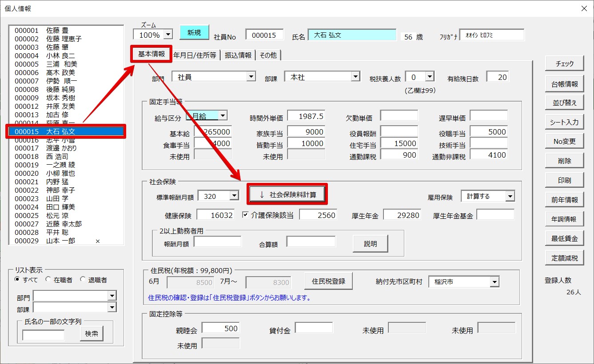Viewport: 594px width, 364px height.
Task: Switch to the その他 tab
Action: pos(268,55)
